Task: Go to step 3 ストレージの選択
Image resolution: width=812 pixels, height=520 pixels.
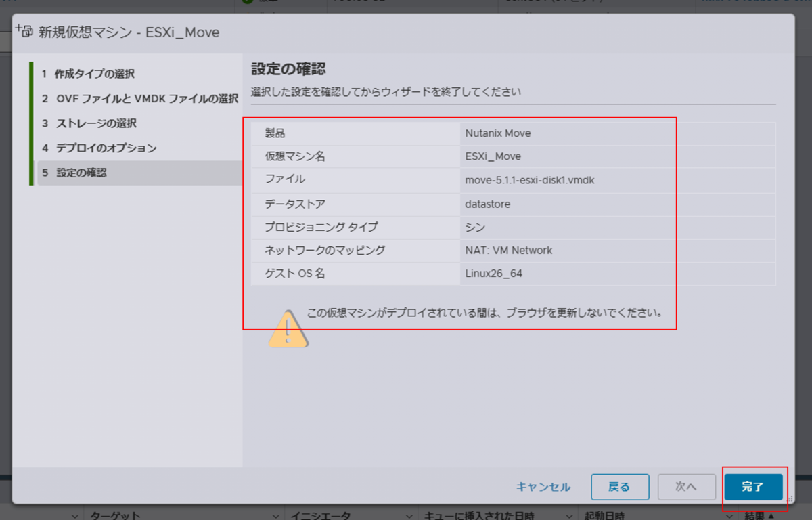Action: coord(89,123)
